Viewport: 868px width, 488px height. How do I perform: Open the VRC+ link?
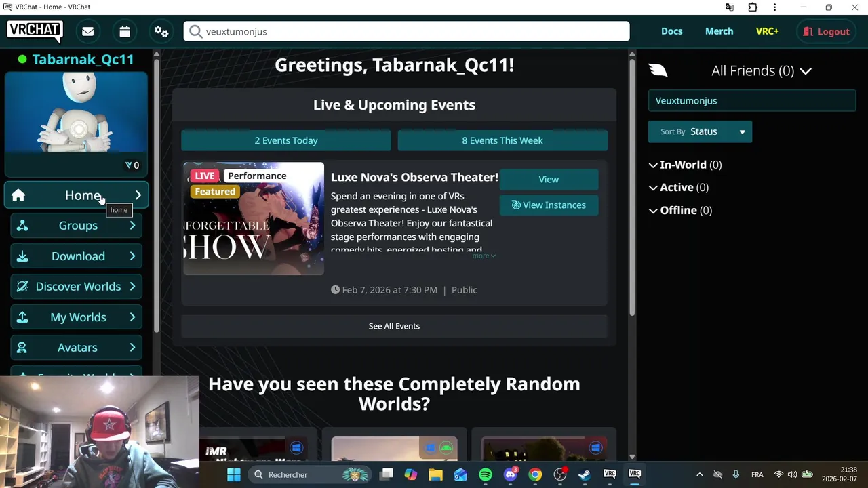coord(767,31)
